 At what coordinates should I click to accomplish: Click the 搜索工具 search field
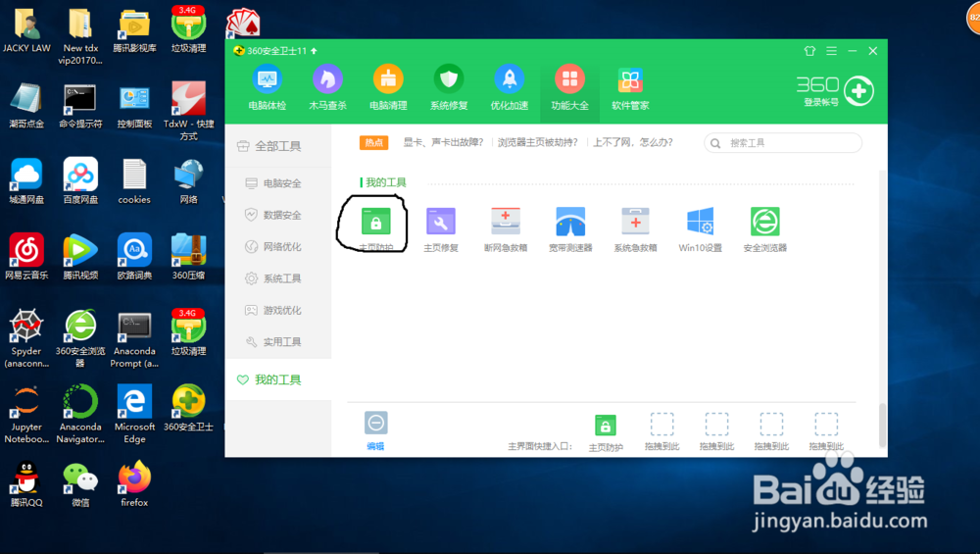pos(782,143)
